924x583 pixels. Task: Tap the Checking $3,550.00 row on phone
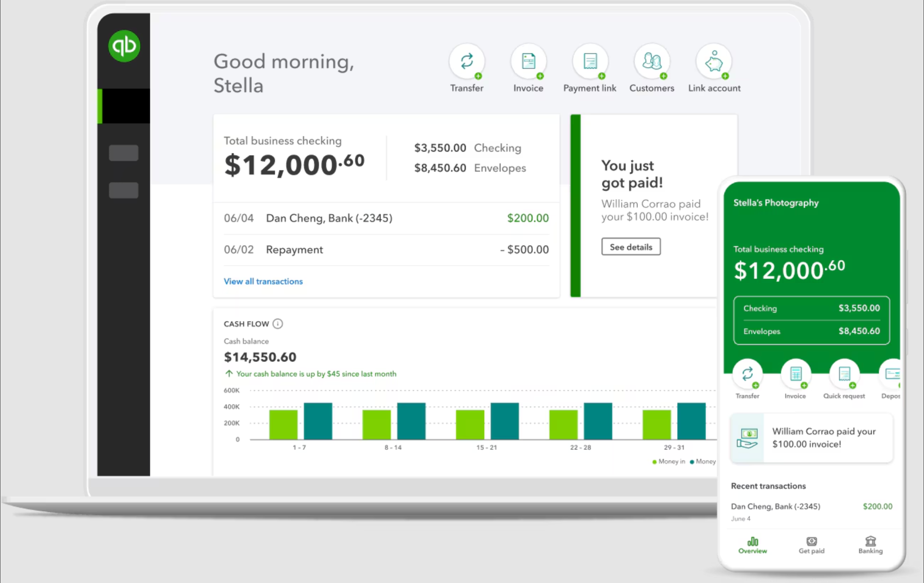click(811, 308)
